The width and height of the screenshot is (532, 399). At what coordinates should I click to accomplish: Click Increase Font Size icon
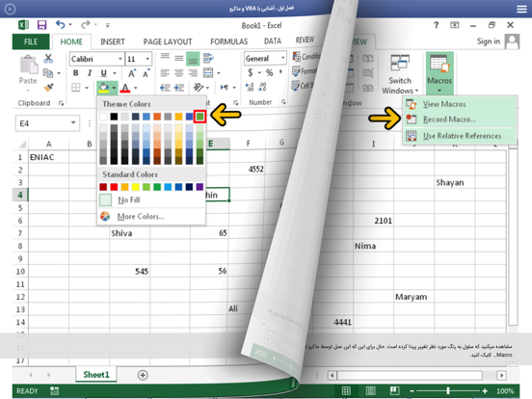pyautogui.click(x=132, y=73)
